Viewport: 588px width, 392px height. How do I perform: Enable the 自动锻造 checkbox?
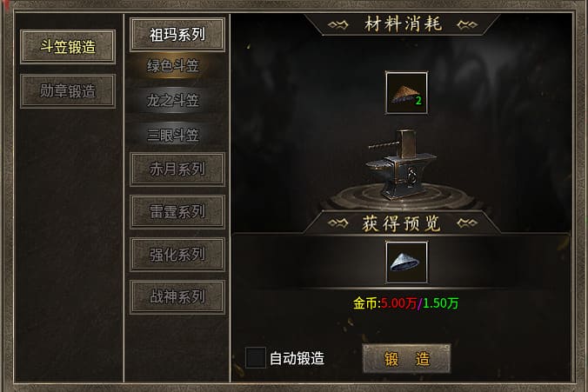(x=256, y=357)
